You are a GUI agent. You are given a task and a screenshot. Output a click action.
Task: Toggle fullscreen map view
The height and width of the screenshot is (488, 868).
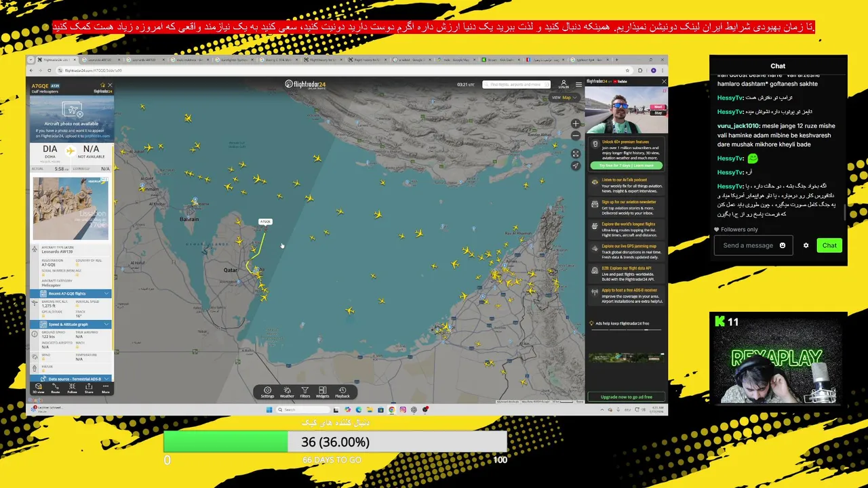576,153
